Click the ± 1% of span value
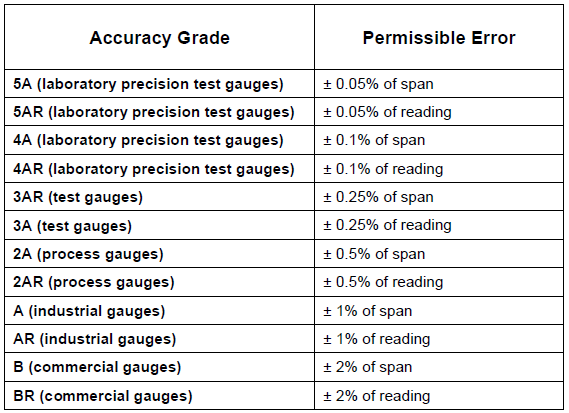 point(368,311)
